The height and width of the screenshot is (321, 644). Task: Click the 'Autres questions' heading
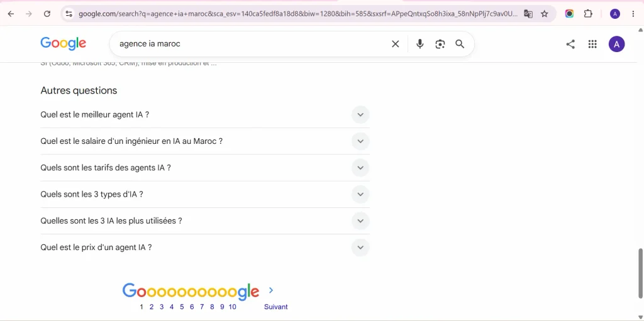click(x=79, y=90)
